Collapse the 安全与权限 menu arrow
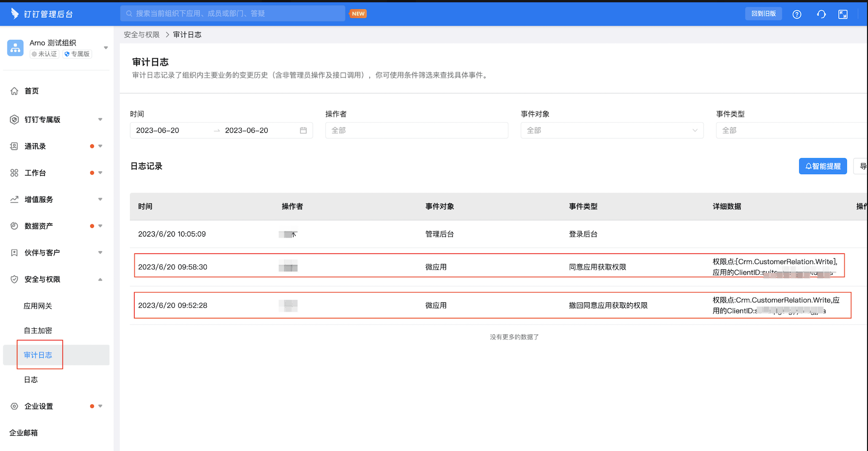The width and height of the screenshot is (868, 451). tap(100, 279)
